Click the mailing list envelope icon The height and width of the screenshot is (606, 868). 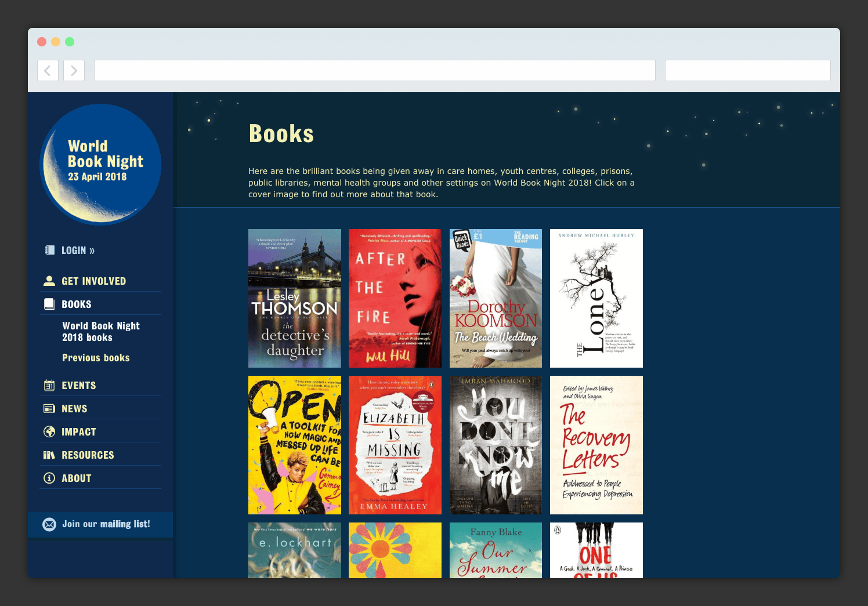click(x=49, y=524)
